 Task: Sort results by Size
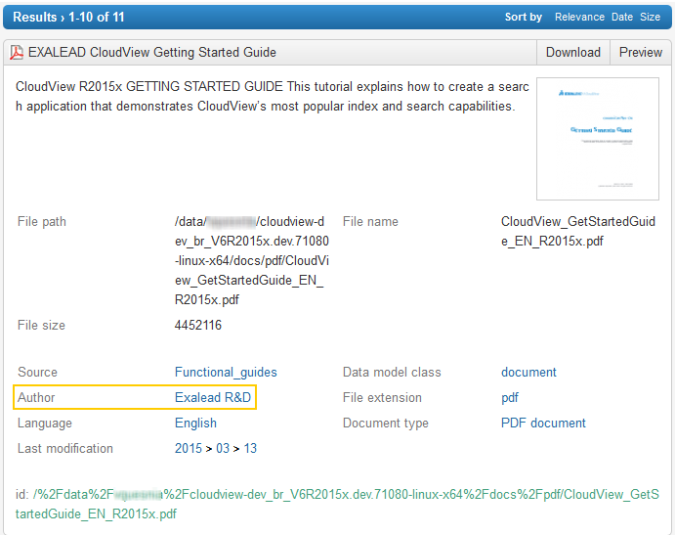(650, 17)
